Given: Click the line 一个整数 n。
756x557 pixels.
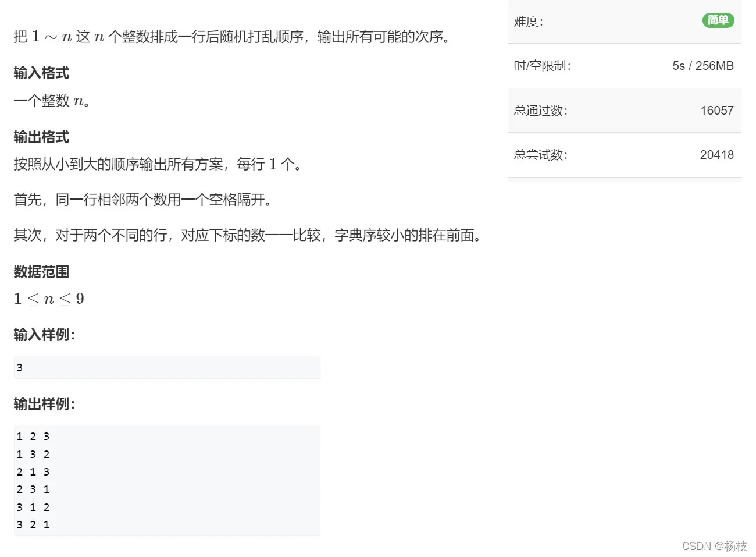Looking at the screenshot, I should (x=52, y=101).
